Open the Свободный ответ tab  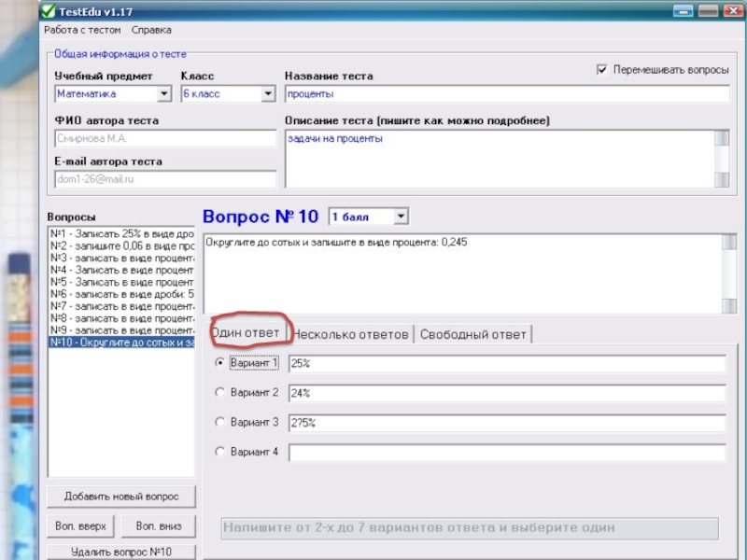(x=473, y=334)
